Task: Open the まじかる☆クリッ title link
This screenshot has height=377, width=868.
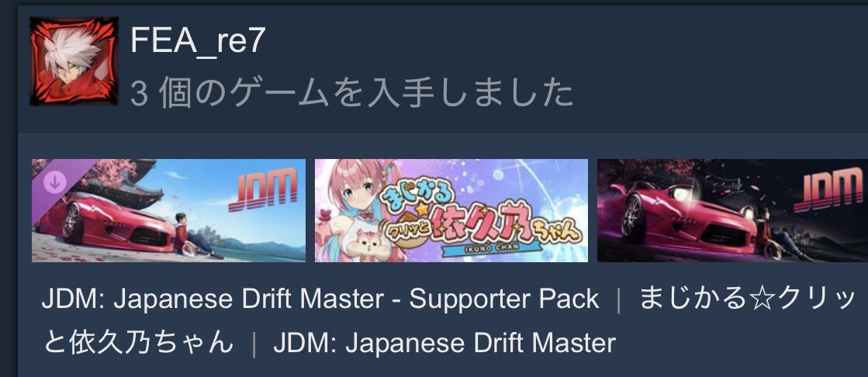Action: (x=749, y=299)
